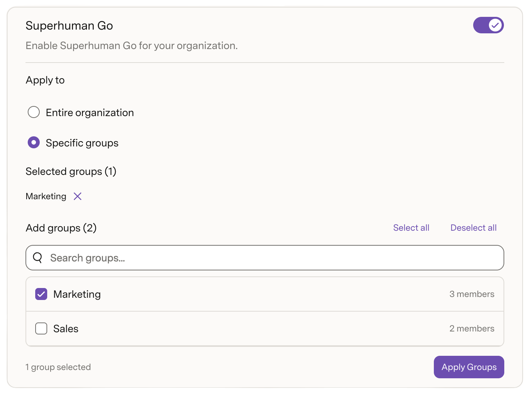Choose the Specific groups radio button
This screenshot has height=397, width=532.
[x=34, y=142]
